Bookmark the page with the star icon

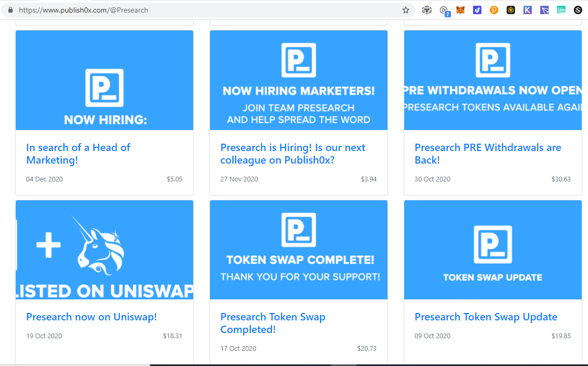(405, 9)
